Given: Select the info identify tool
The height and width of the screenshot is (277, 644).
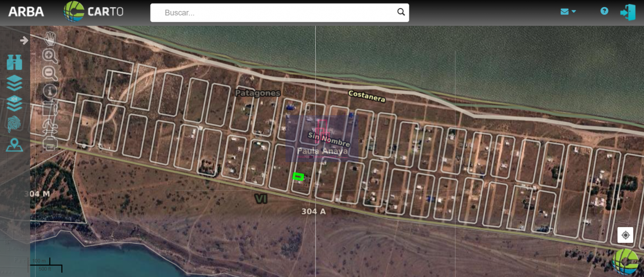Looking at the screenshot, I should 50,91.
